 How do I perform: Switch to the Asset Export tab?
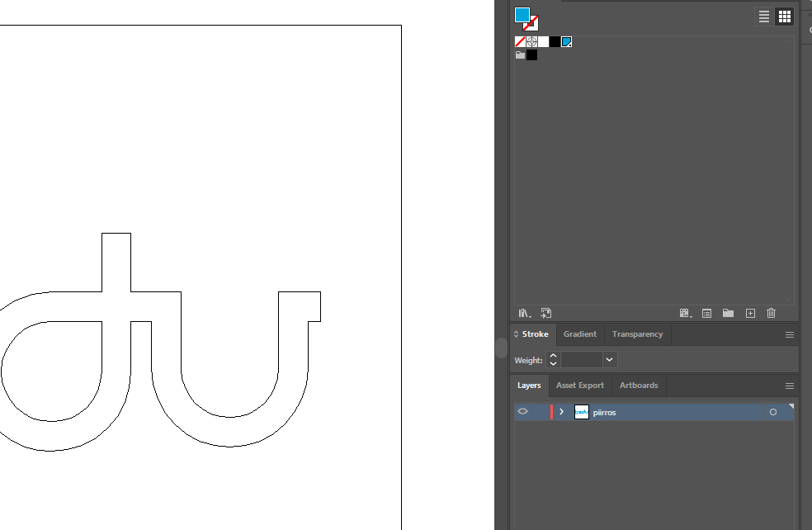(x=580, y=386)
